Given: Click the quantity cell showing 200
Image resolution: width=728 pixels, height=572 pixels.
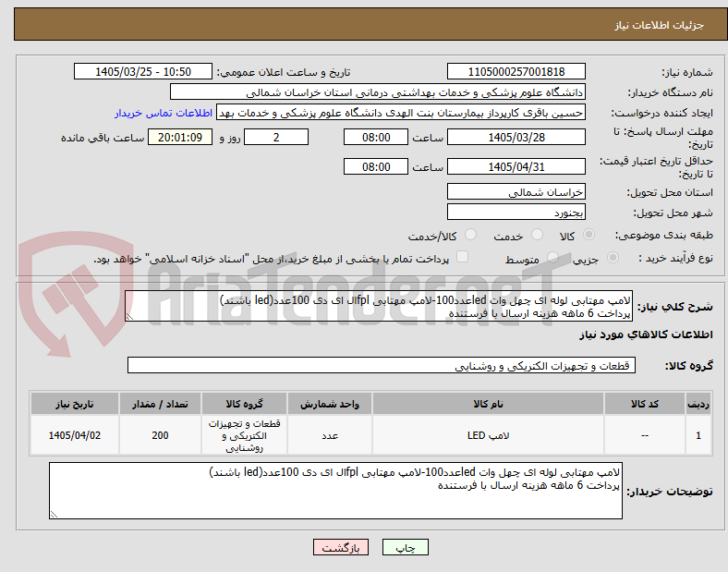Looking at the screenshot, I should click(x=160, y=435).
